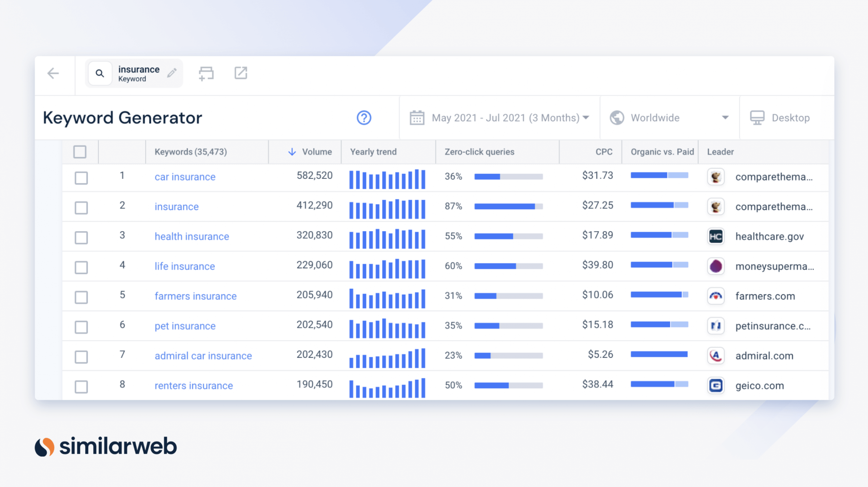The height and width of the screenshot is (487, 868).
Task: Enable checkbox for life insurance keyword
Action: point(81,266)
